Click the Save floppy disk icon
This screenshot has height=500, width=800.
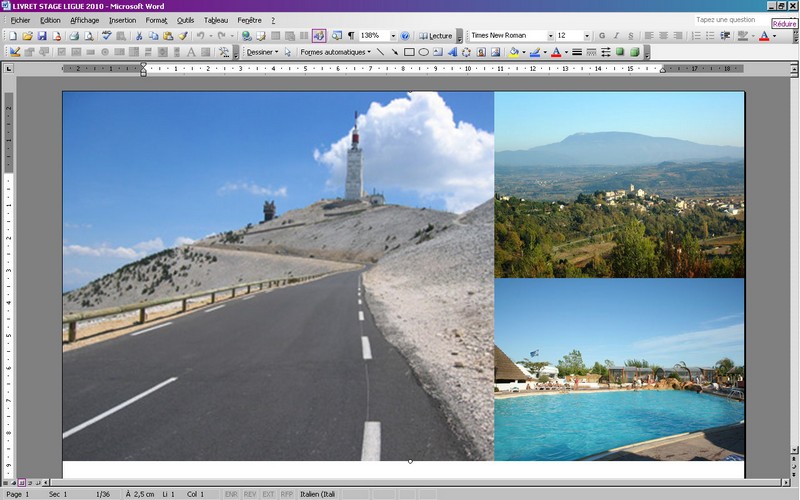tap(42, 36)
